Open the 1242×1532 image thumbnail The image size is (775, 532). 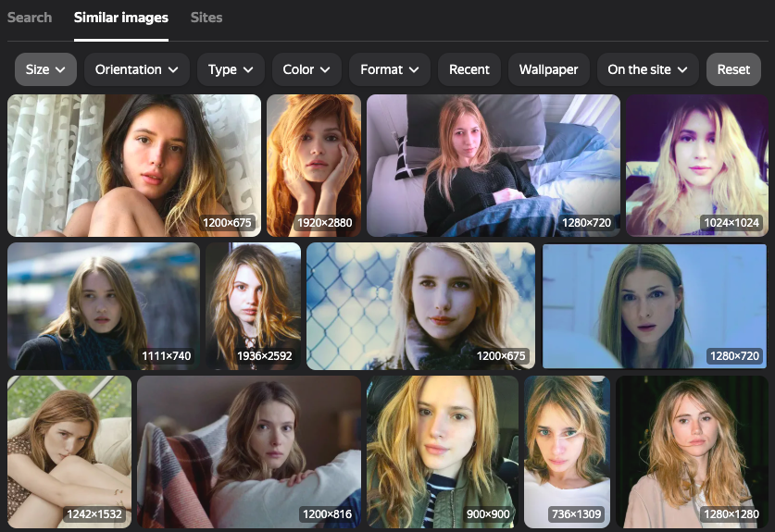click(69, 452)
